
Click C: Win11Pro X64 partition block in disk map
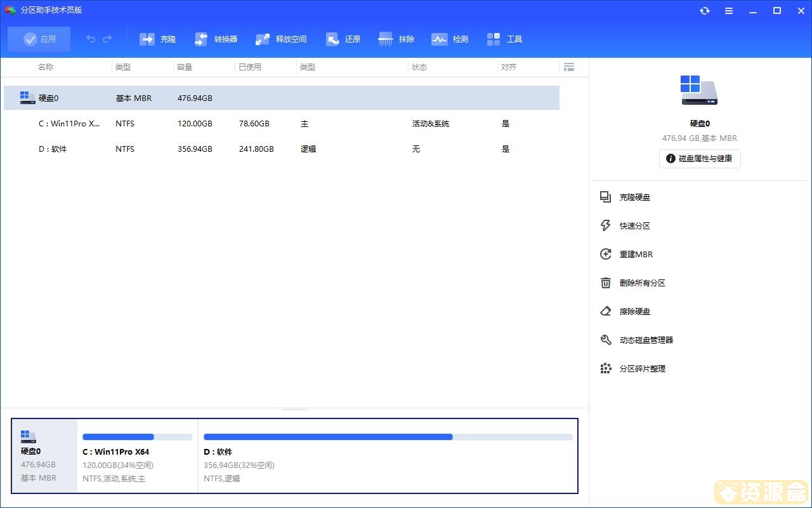point(137,455)
